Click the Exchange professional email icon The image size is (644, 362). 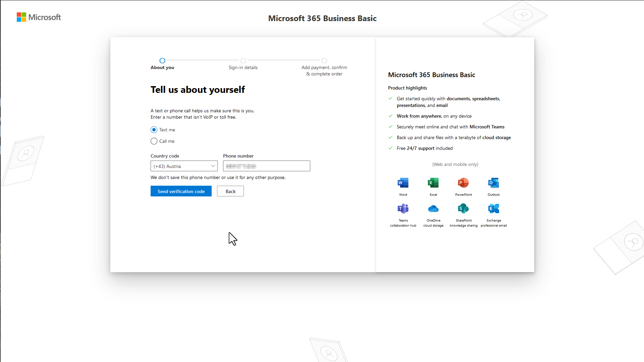tap(493, 208)
